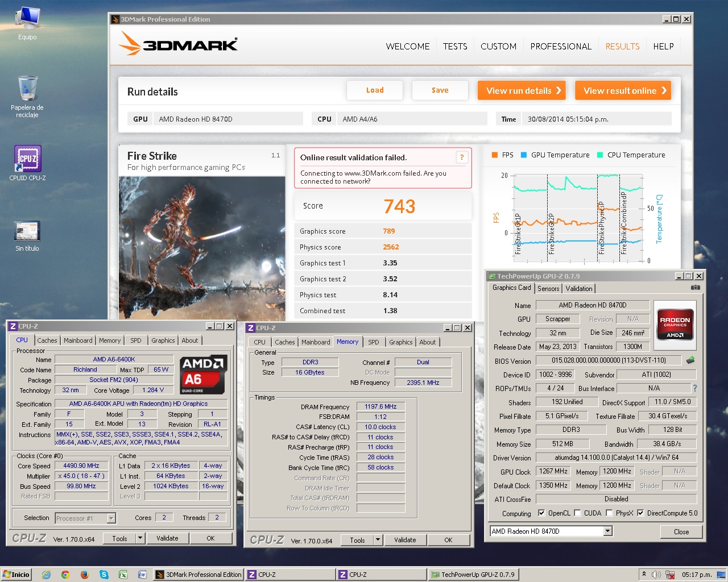Click the teal CPU Temperature legend swatch
The width and height of the screenshot is (728, 582).
tap(600, 155)
